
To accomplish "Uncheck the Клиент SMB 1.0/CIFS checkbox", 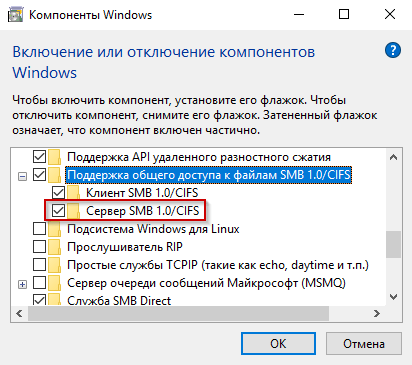I will 58,193.
